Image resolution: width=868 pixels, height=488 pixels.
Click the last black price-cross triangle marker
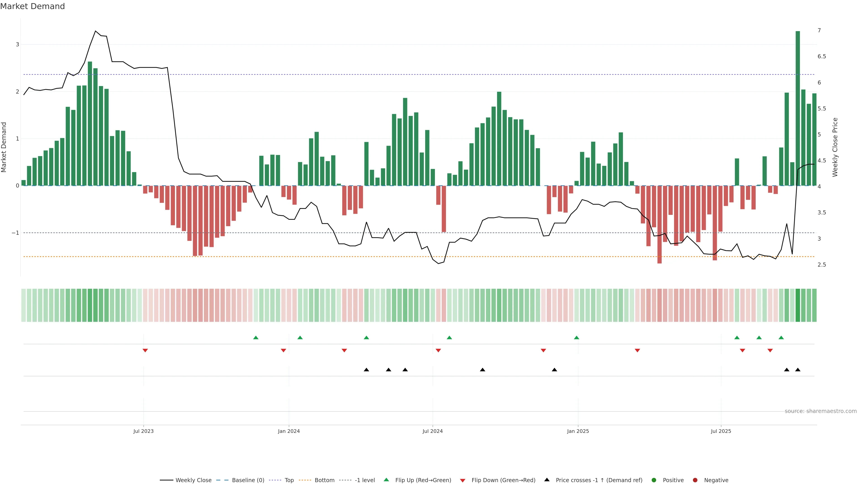click(x=797, y=370)
